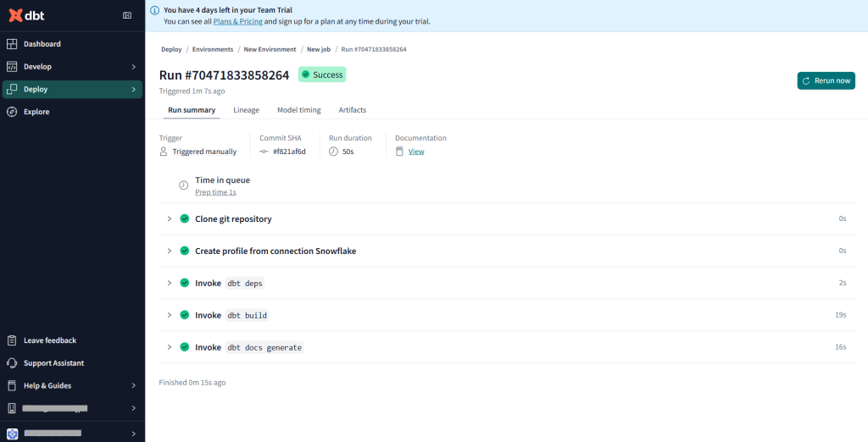Click the Help & Guides book icon
Viewport: 868px width, 442px height.
(12, 385)
